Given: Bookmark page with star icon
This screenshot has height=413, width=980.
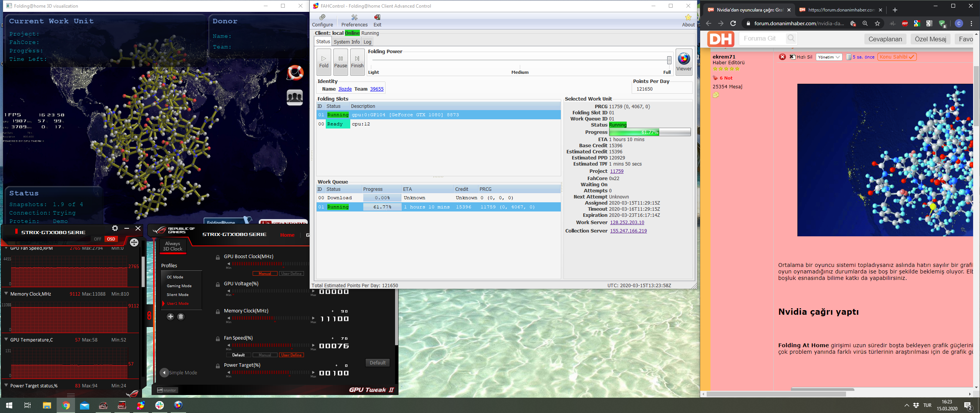Looking at the screenshot, I should [x=877, y=23].
